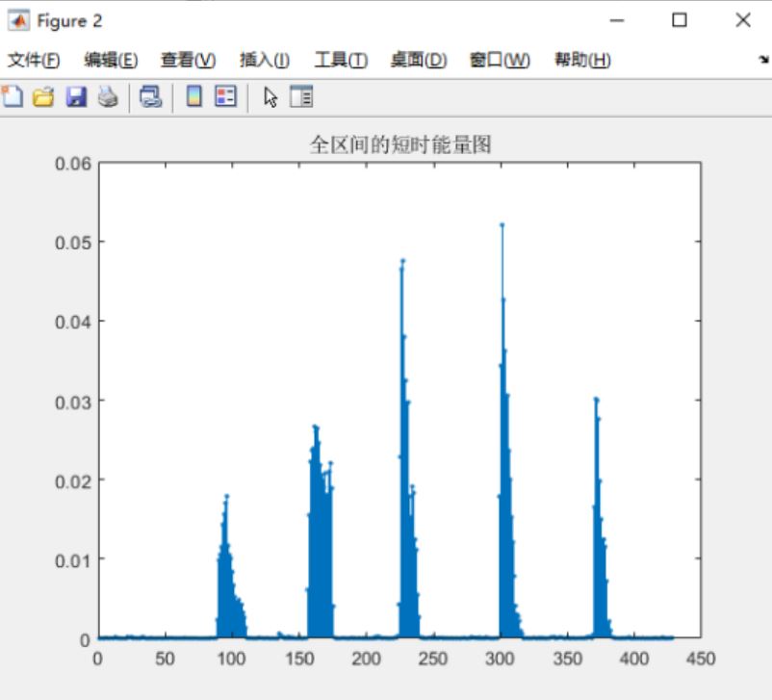The height and width of the screenshot is (700, 772).
Task: Open the 桌面(D) menu
Action: pos(419,60)
